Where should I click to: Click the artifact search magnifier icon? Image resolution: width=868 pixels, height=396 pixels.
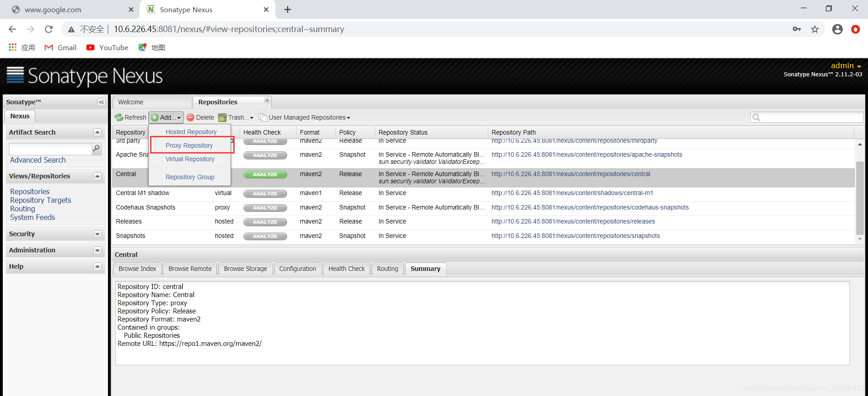96,149
